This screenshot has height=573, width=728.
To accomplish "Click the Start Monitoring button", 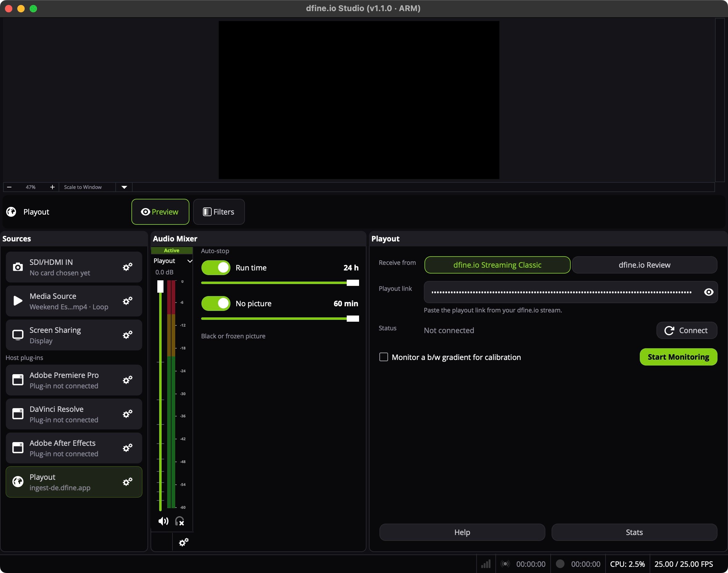I will pos(678,357).
